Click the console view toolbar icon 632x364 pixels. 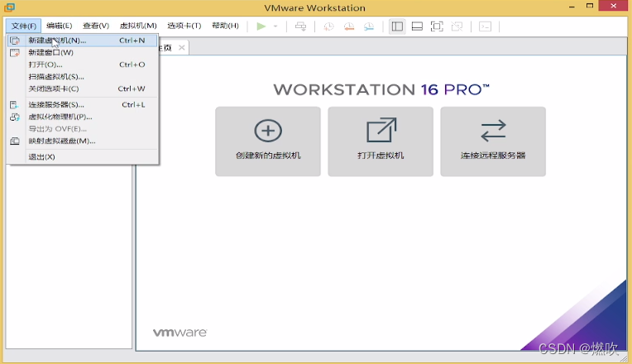pos(486,26)
